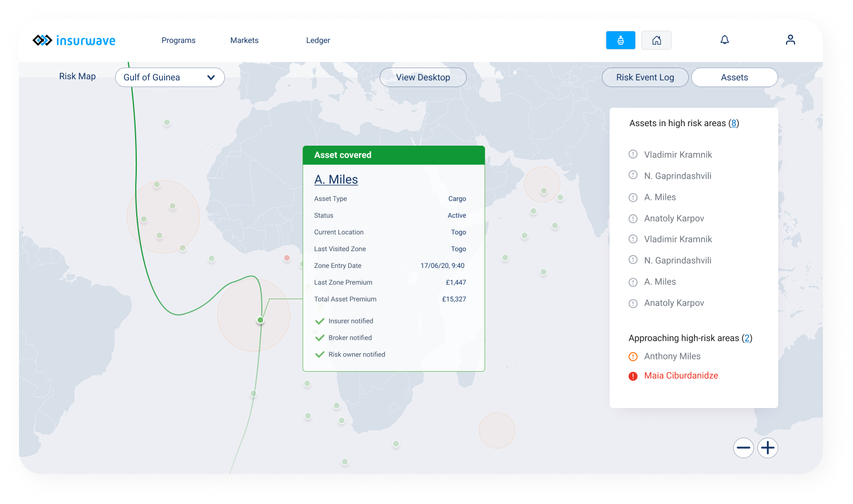Zoom out map with minus button
853x504 pixels.
744,448
